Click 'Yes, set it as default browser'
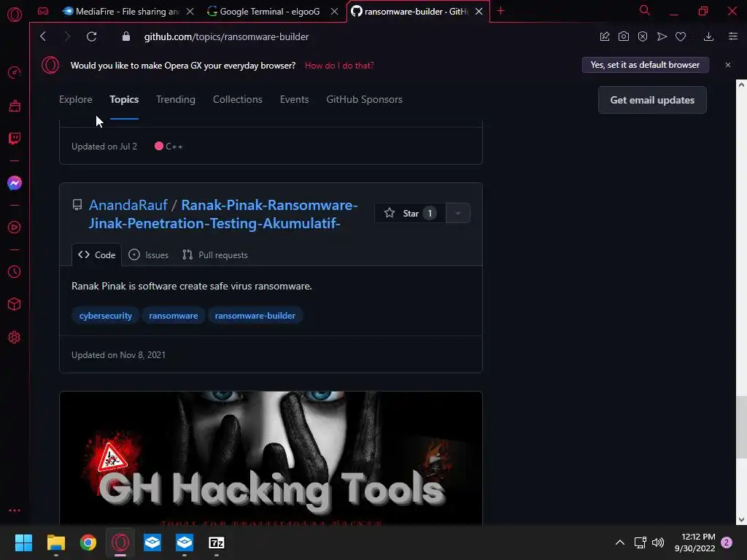Viewport: 747px width, 560px height. pos(645,65)
